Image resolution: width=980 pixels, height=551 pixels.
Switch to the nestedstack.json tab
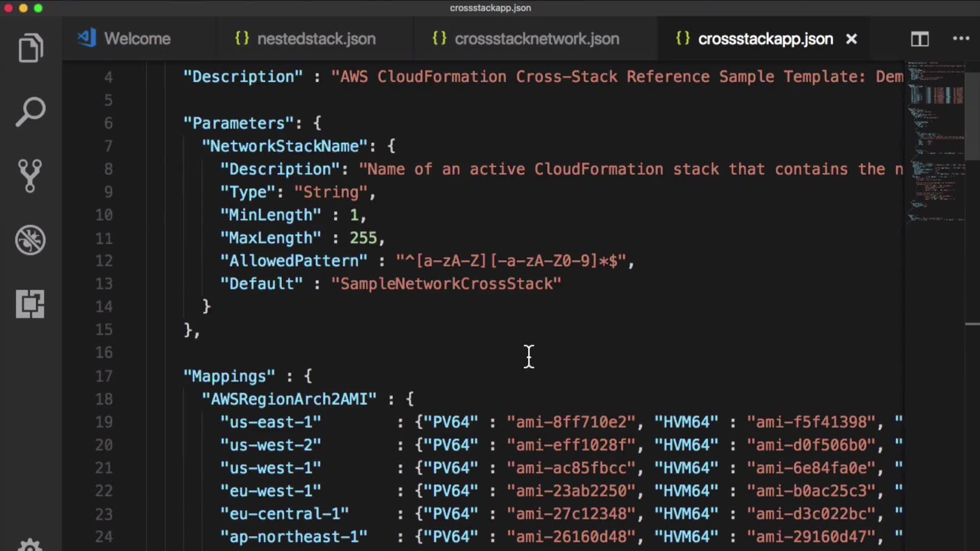pyautogui.click(x=316, y=39)
